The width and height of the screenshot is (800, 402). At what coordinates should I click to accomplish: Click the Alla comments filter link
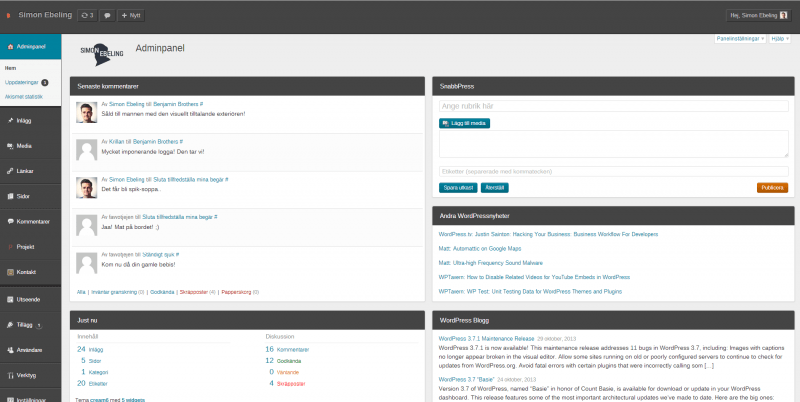point(81,292)
